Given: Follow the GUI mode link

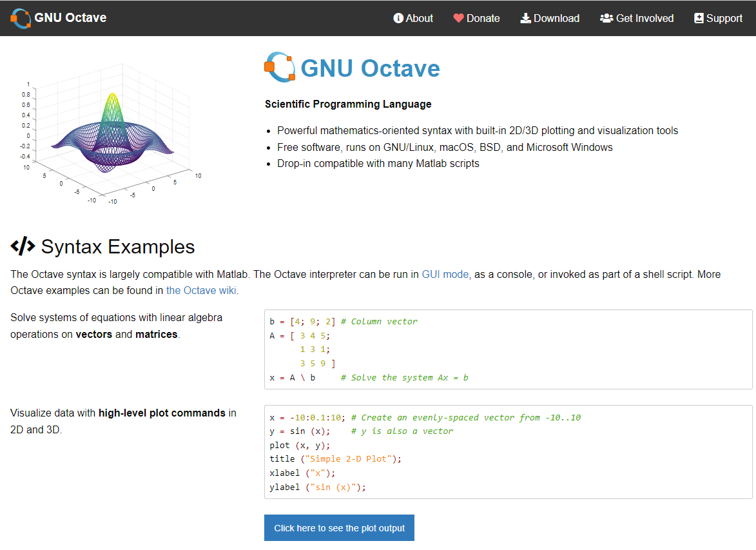Looking at the screenshot, I should coord(445,275).
